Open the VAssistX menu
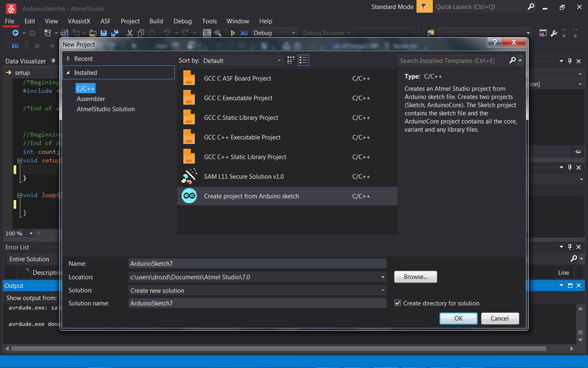Viewport: 588px width, 368px height. point(79,21)
